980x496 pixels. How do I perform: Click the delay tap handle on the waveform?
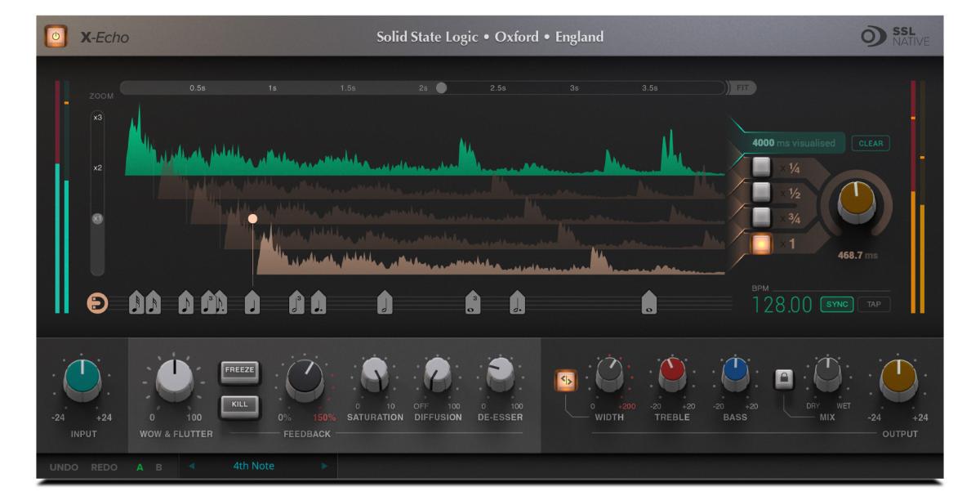(252, 219)
